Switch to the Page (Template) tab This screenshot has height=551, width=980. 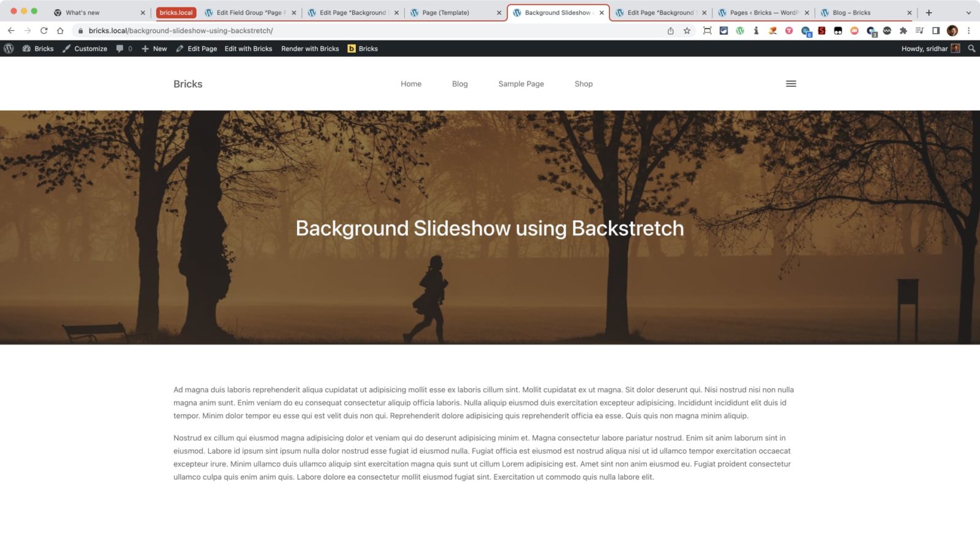446,12
